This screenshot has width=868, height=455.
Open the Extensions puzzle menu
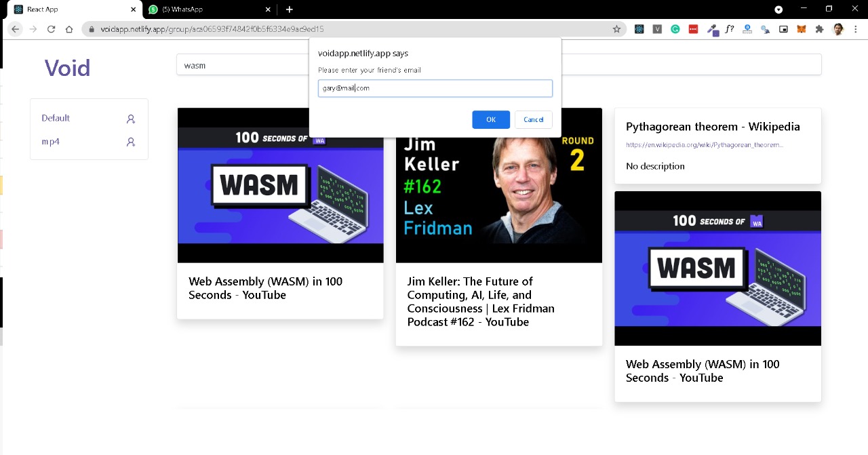click(x=820, y=29)
